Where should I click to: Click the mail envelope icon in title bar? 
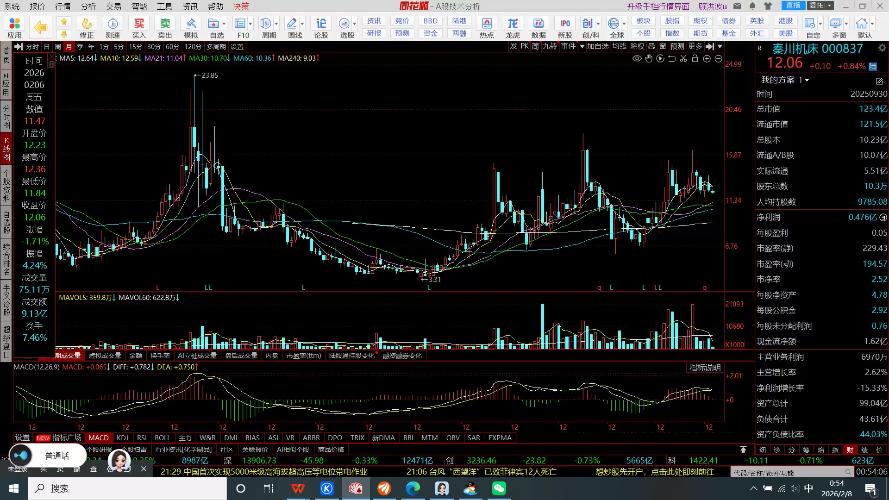[x=737, y=6]
